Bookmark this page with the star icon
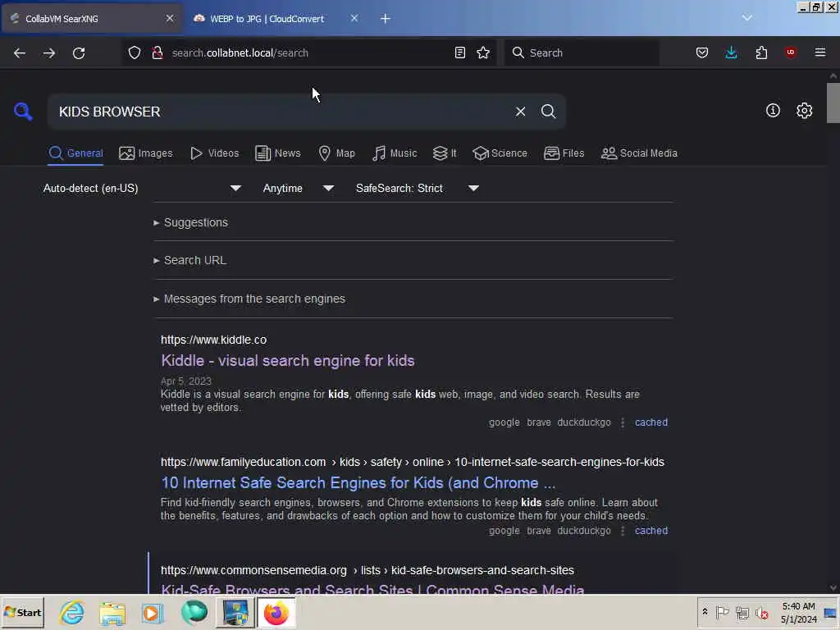Image resolution: width=840 pixels, height=630 pixels. [483, 52]
